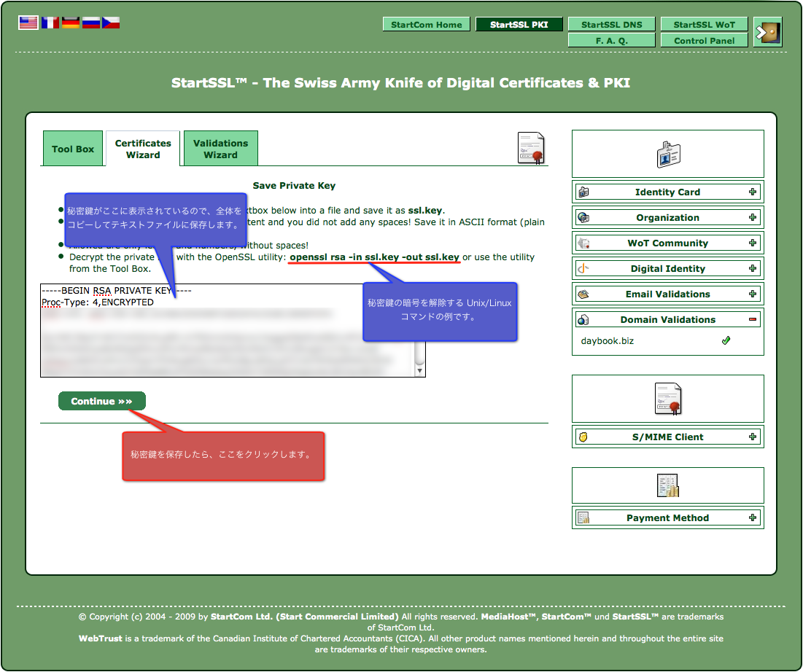Select the French flag language icon
The image size is (803, 672).
coord(50,23)
